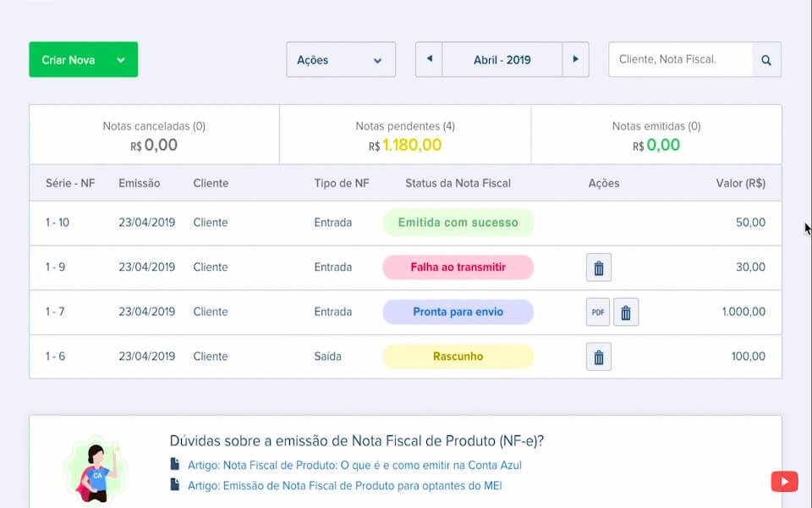Select the Notas emitidas (0) summary
The width and height of the screenshot is (812, 508).
[656, 135]
